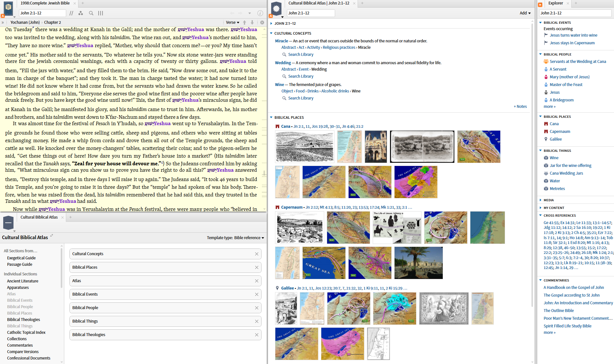Image resolution: width=614 pixels, height=364 pixels.
Task: Open parallel resources icon in Bible toolbar
Action: (x=71, y=13)
